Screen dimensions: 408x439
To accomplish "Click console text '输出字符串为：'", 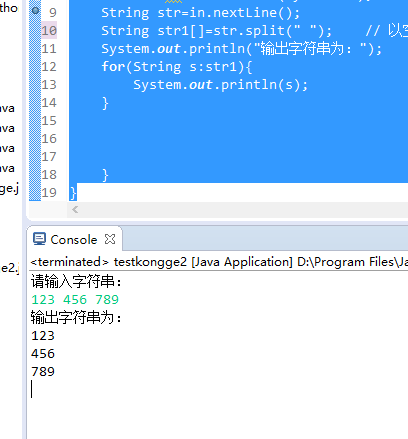I will (76, 317).
